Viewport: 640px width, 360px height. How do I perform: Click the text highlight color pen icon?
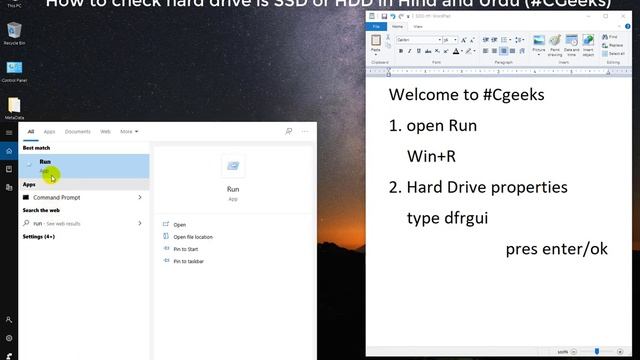tap(469, 51)
